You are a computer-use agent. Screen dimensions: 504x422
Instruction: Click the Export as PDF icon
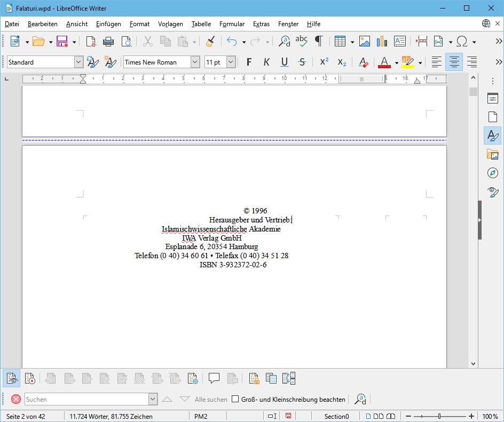pyautogui.click(x=91, y=42)
